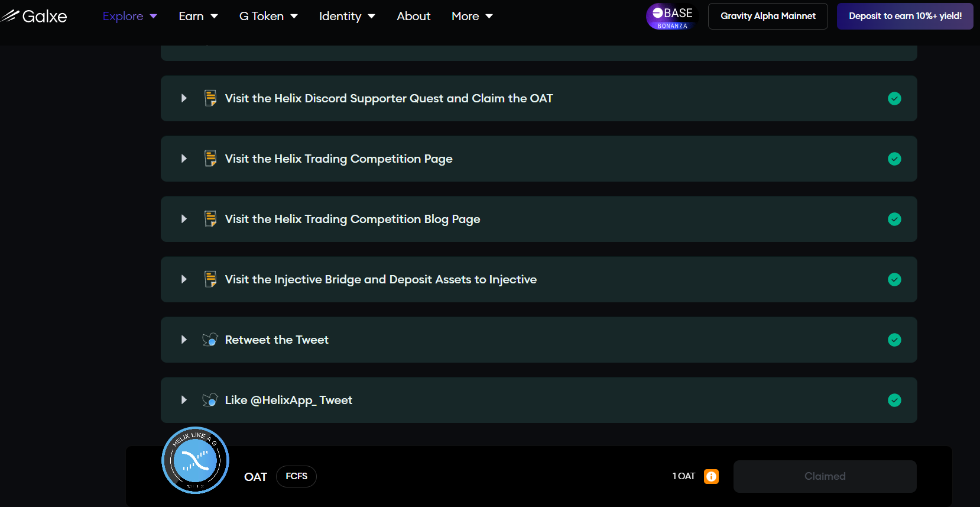Expand the Discord Supporter Quest task row
The height and width of the screenshot is (507, 980).
pos(184,98)
